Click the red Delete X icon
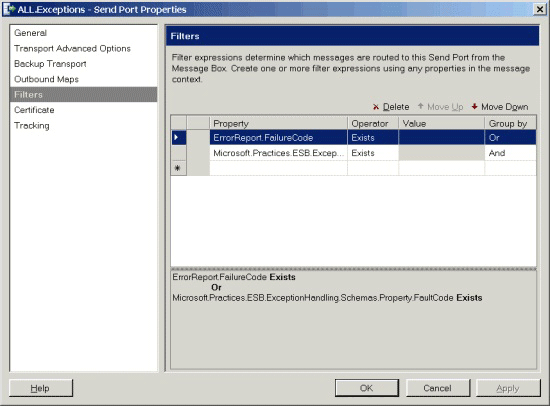 376,107
